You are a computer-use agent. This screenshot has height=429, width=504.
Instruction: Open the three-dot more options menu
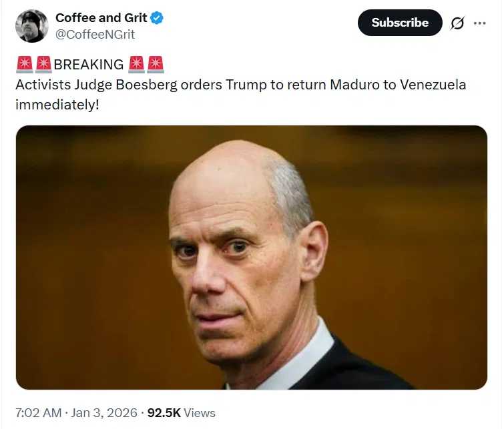pyautogui.click(x=479, y=23)
